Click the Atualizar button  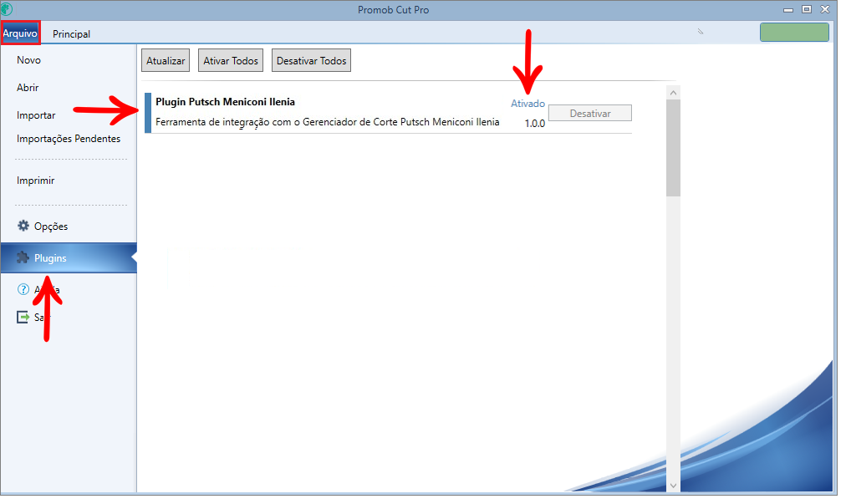pyautogui.click(x=166, y=60)
